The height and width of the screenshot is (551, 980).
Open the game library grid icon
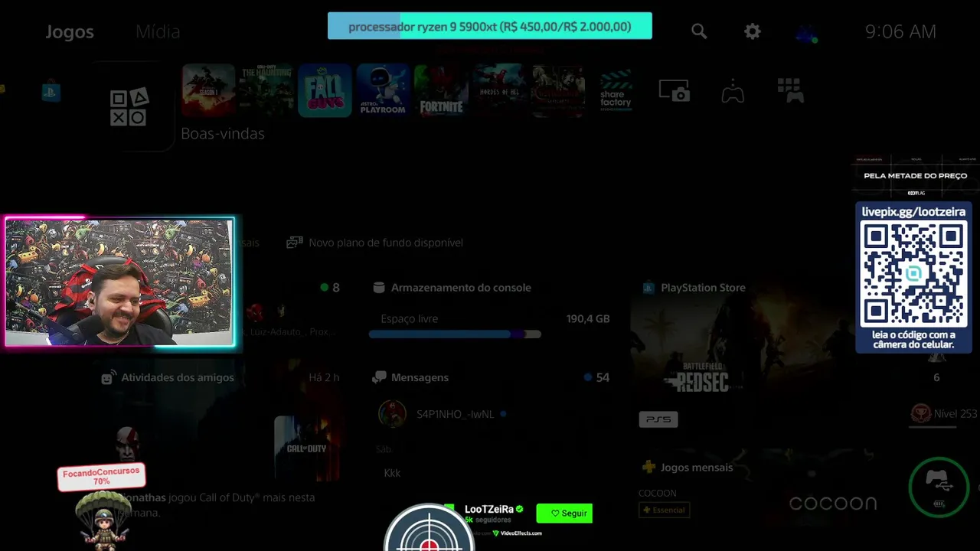coord(790,90)
